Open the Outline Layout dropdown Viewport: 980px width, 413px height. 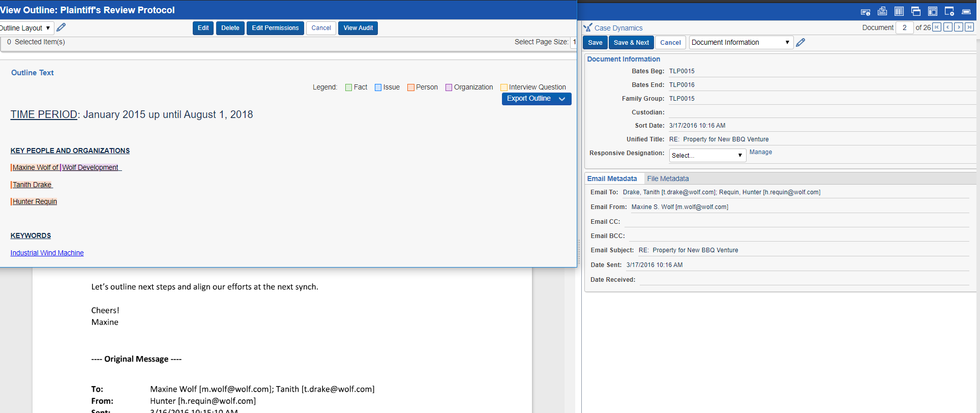25,28
